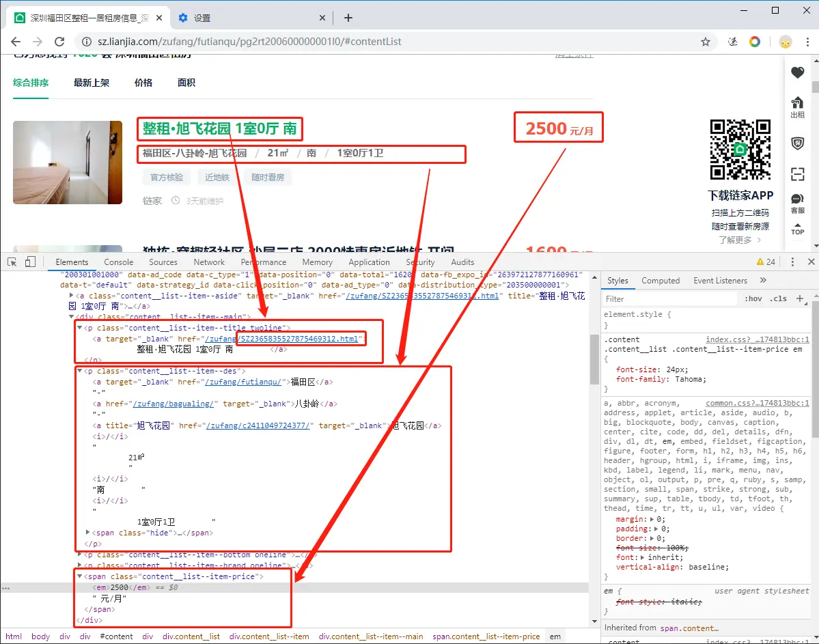Open 客服 chat sidebar icon
Screen dimensions: 819x644
(797, 204)
